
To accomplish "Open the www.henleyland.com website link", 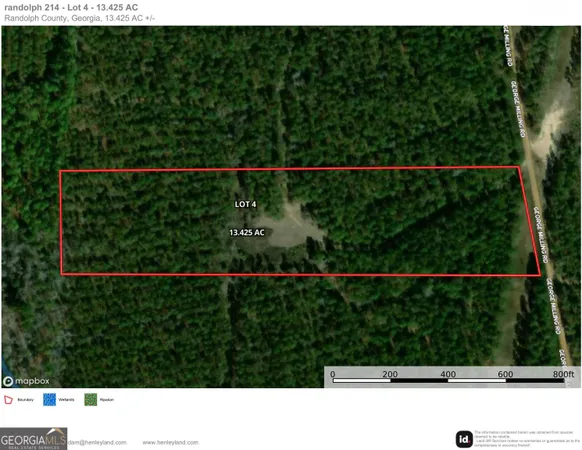I will tap(171, 443).
